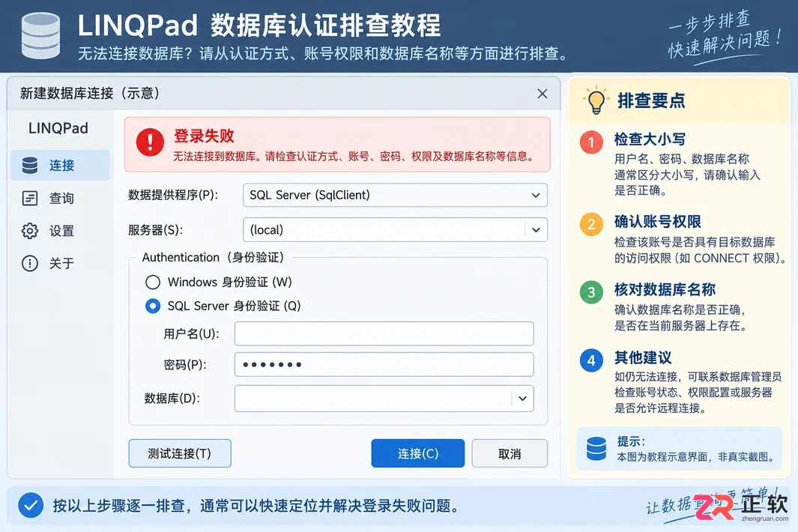Image resolution: width=798 pixels, height=532 pixels.
Task: Open the 查询 sidebar item
Action: pos(60,198)
